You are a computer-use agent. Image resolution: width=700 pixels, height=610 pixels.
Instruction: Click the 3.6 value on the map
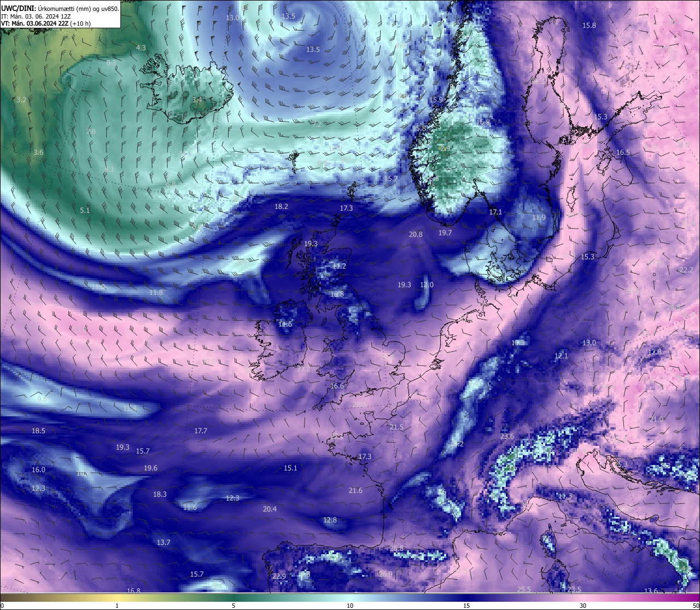38,153
